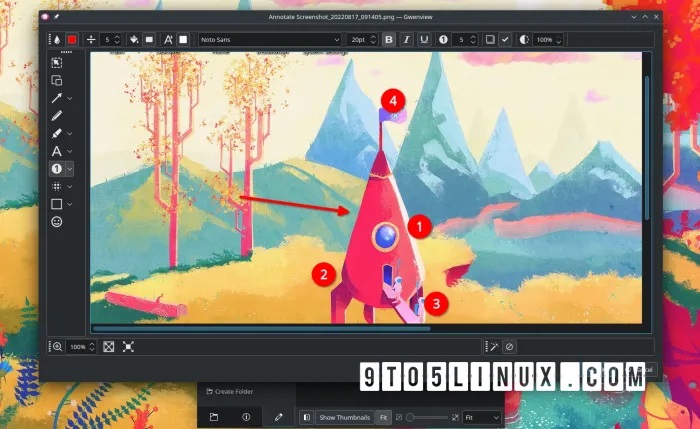Select the no-effect circle-slash button
Viewport: 700px width, 429px height.
509,347
